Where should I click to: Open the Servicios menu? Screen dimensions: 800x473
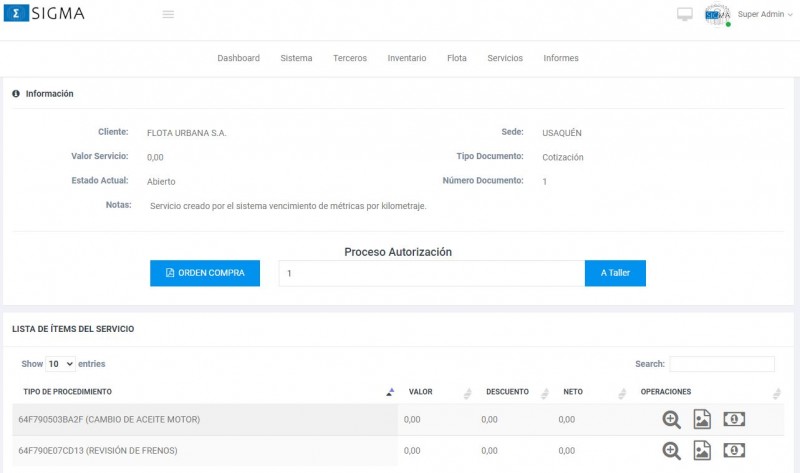coord(505,58)
